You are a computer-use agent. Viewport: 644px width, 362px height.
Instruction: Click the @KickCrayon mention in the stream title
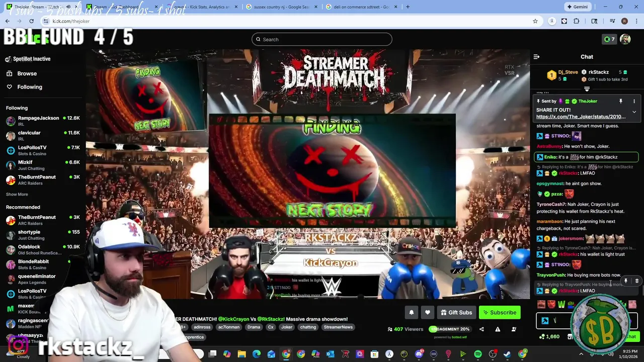click(x=234, y=319)
